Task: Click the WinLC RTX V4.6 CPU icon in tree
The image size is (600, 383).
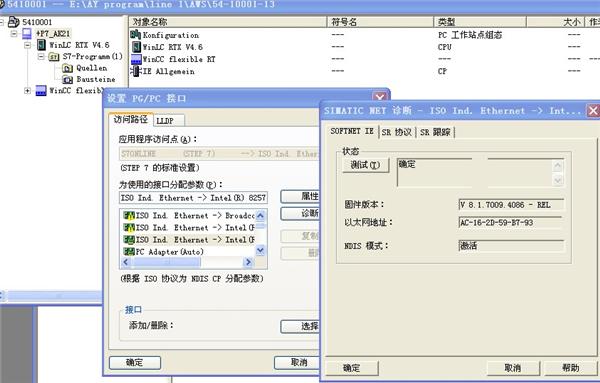Action: (41, 45)
